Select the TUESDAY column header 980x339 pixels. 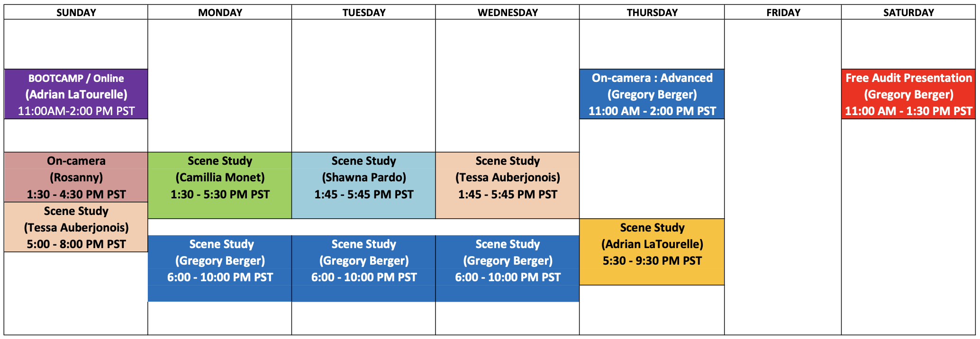(x=363, y=12)
